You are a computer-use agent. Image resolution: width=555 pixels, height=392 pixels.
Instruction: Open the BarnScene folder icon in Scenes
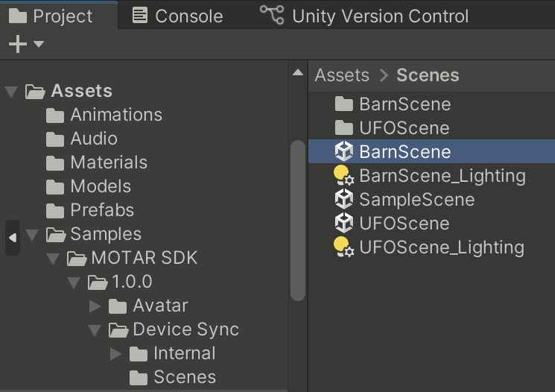[x=343, y=104]
